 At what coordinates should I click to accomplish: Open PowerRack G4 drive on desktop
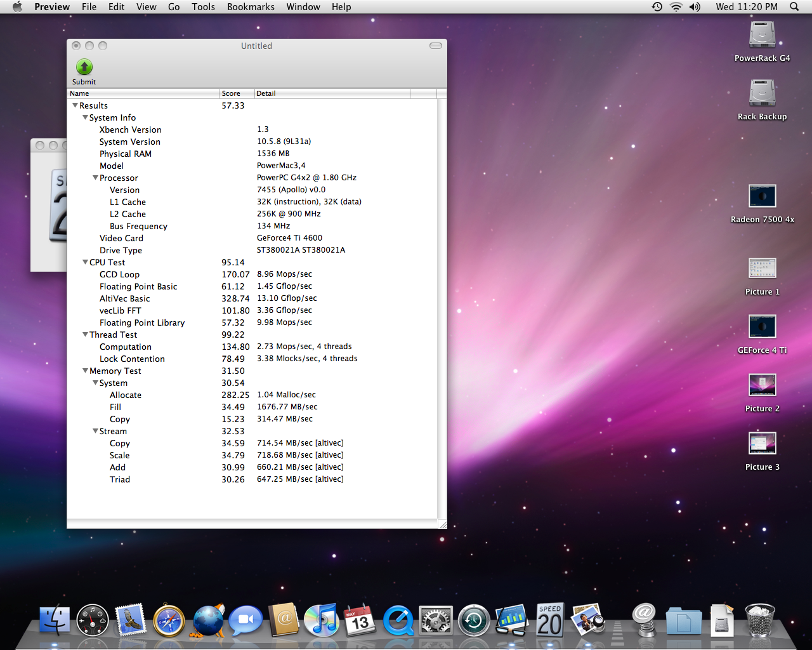point(762,35)
